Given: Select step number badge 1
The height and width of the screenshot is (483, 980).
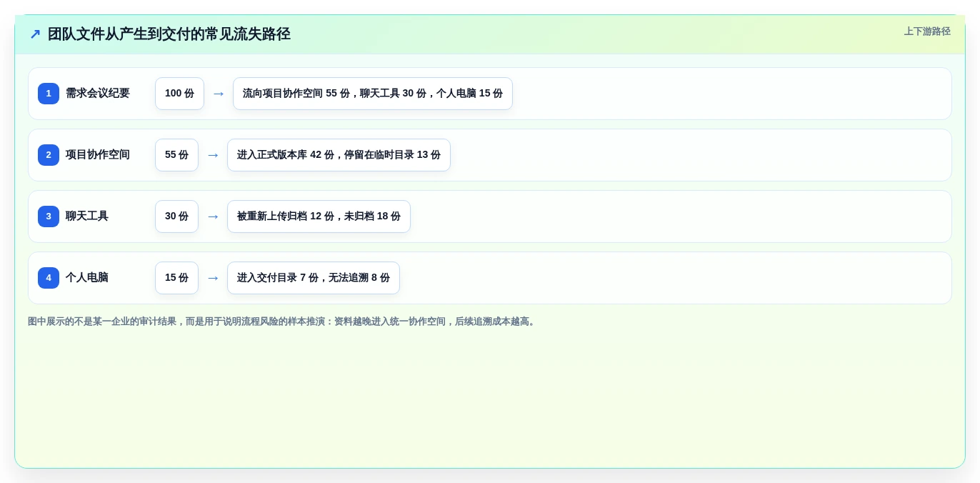Looking at the screenshot, I should pyautogui.click(x=49, y=94).
